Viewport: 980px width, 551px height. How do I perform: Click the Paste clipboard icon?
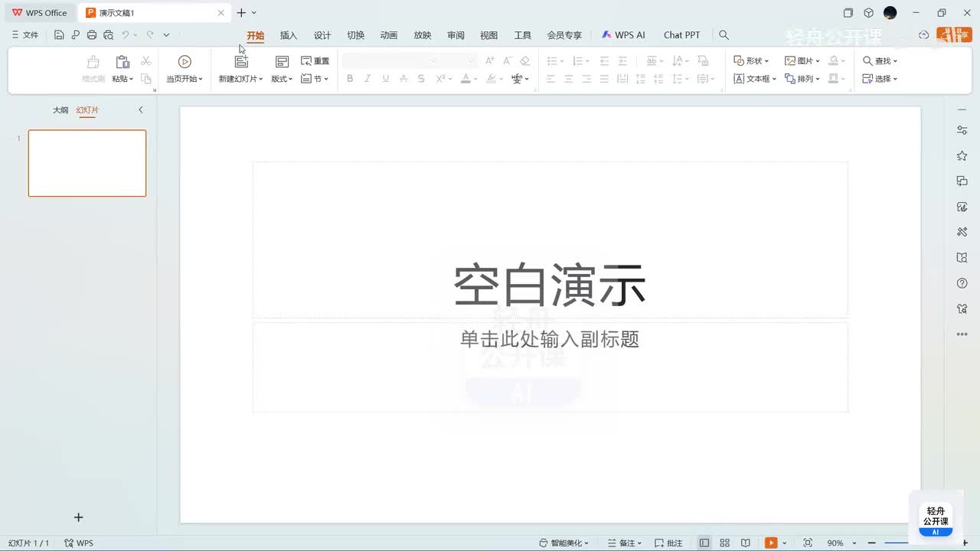[122, 62]
